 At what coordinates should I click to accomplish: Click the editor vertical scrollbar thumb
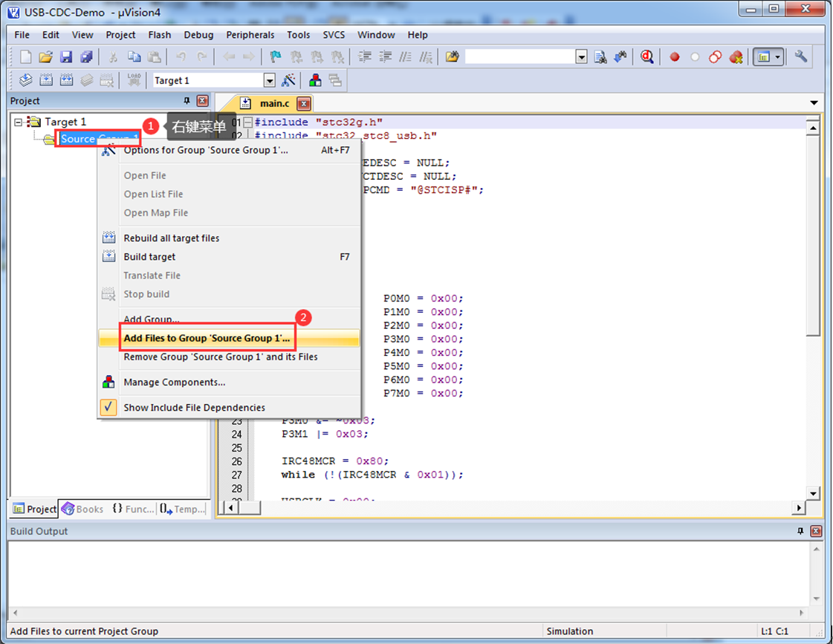coord(813,235)
